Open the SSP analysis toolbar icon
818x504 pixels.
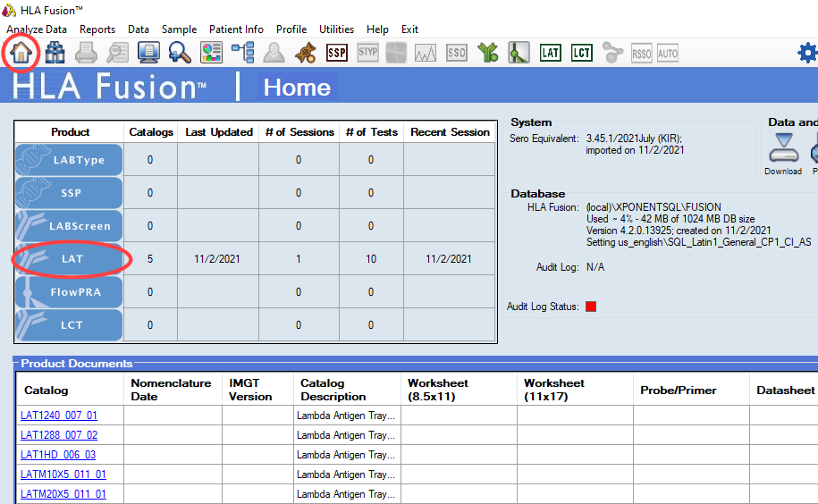336,53
